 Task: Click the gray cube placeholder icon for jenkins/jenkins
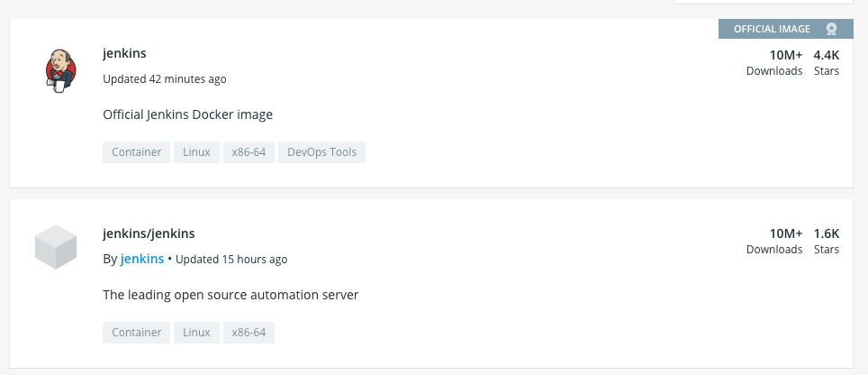pos(56,247)
